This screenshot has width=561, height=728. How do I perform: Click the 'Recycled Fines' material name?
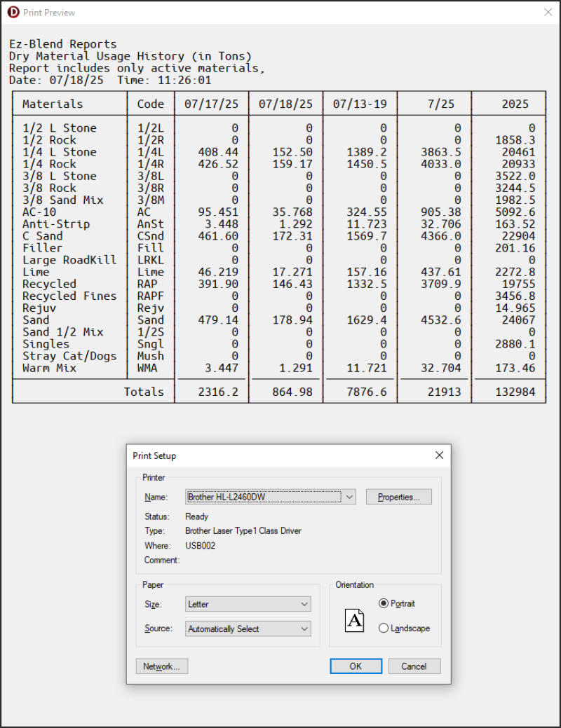[69, 296]
